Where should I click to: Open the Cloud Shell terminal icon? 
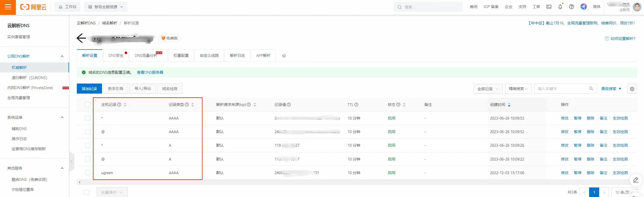tap(549, 7)
